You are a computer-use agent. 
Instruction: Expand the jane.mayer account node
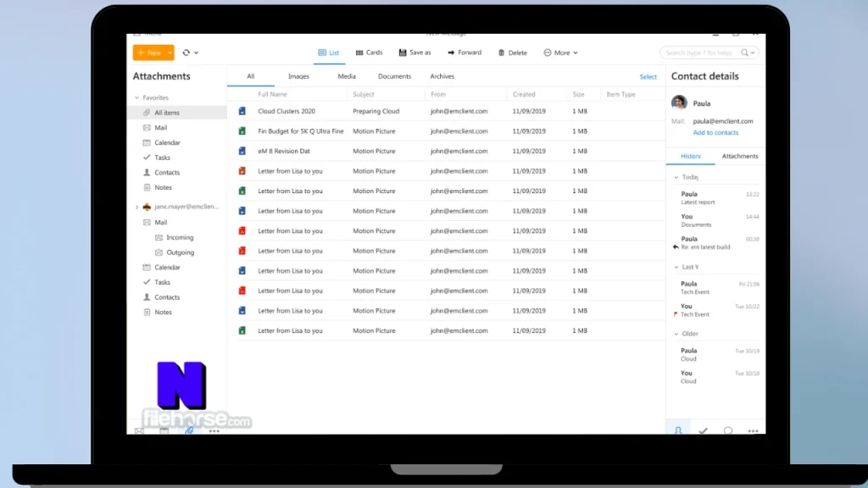[136, 207]
